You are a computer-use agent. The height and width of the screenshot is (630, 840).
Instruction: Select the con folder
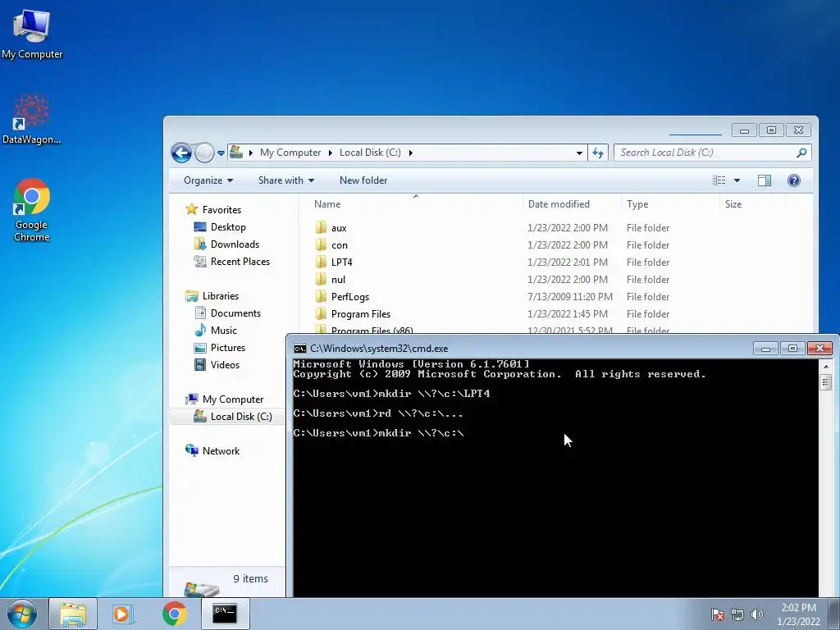339,245
